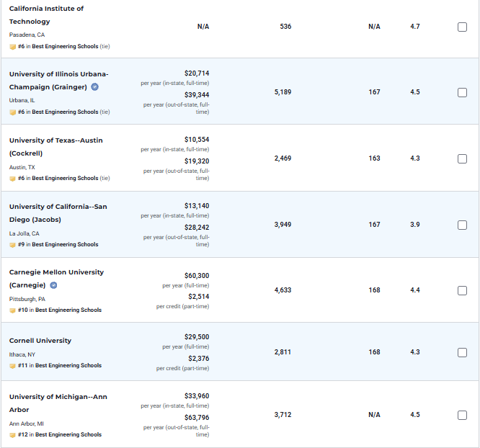Click ranking badge icon under University of Texas--Austin
Screen dimensions: 480x448
(12, 178)
